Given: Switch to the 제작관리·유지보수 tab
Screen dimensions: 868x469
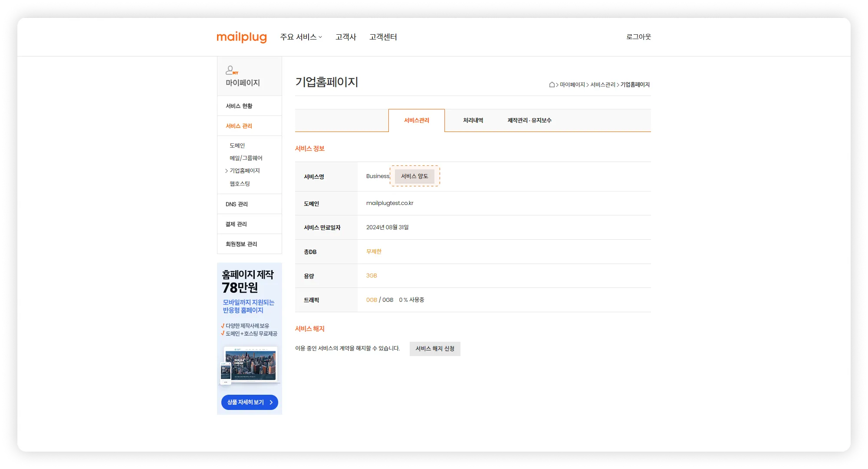Looking at the screenshot, I should point(529,121).
